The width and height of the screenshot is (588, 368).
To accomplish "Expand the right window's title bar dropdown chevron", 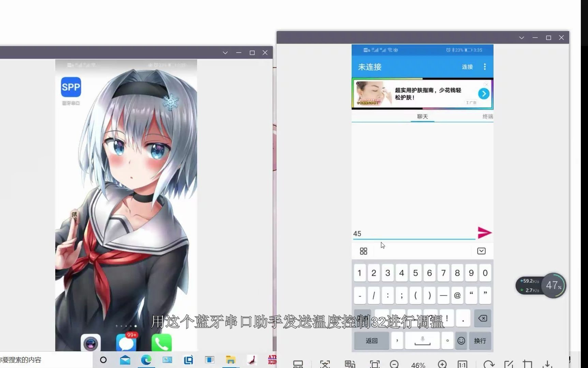I will 521,38.
